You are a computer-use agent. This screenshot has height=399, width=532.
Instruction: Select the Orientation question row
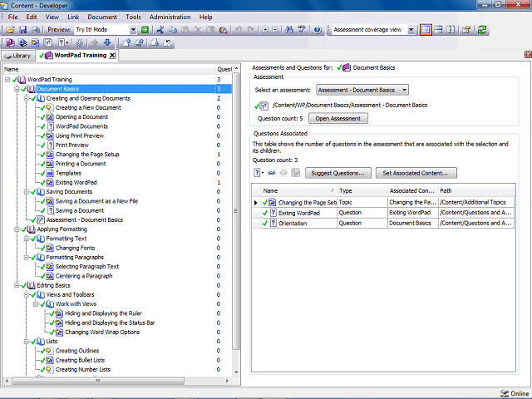(x=383, y=224)
